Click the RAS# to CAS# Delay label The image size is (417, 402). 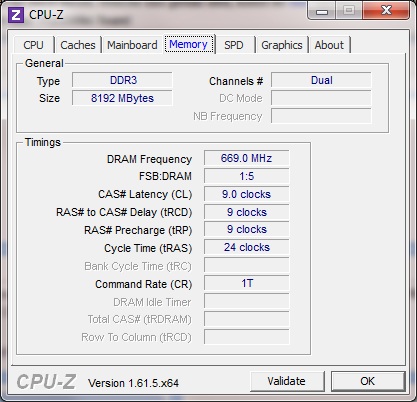pos(124,212)
